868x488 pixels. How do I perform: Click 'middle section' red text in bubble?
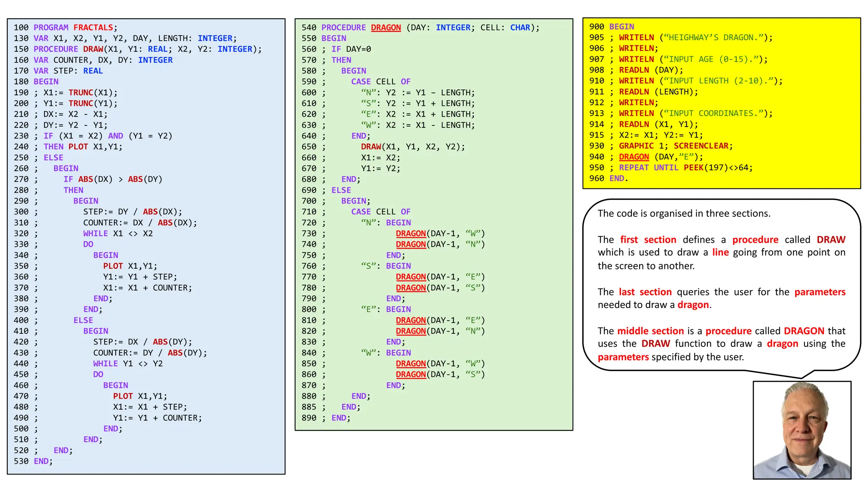[x=650, y=331]
